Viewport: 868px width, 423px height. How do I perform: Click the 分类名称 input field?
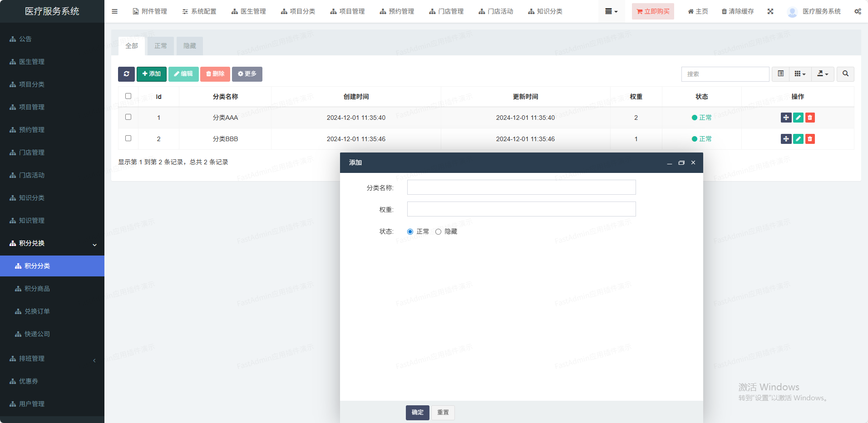[521, 187]
